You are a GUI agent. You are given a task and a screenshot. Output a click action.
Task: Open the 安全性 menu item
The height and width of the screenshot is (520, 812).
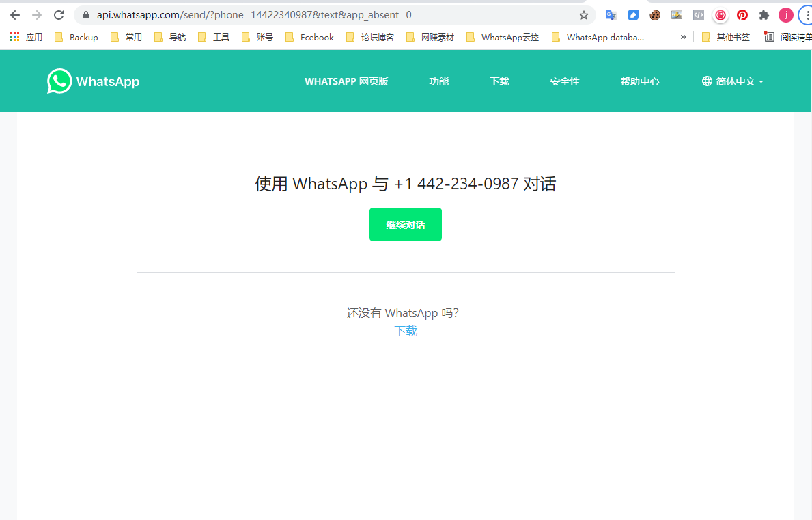click(565, 81)
